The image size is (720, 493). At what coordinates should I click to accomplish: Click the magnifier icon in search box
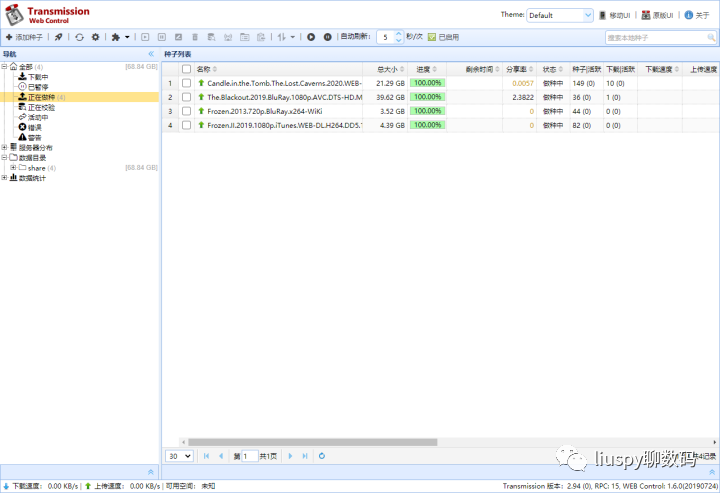[x=711, y=37]
